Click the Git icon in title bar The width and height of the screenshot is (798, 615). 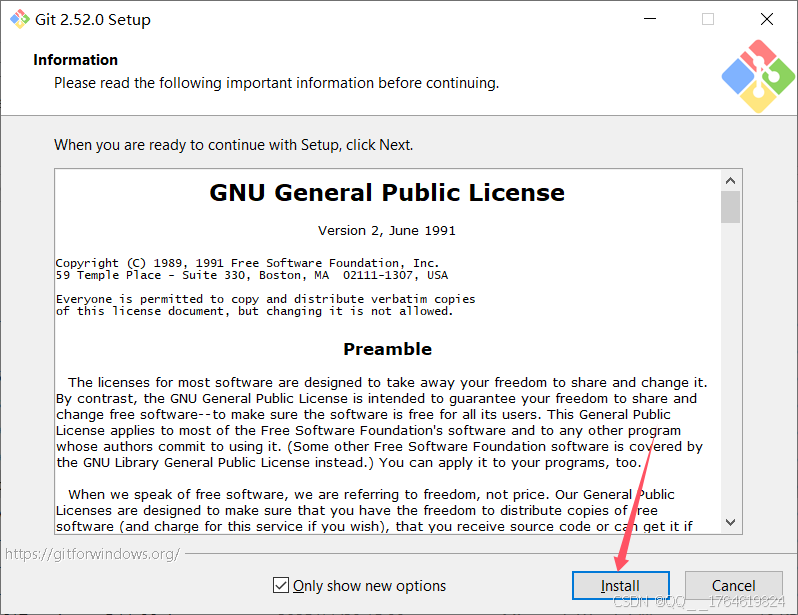click(20, 19)
